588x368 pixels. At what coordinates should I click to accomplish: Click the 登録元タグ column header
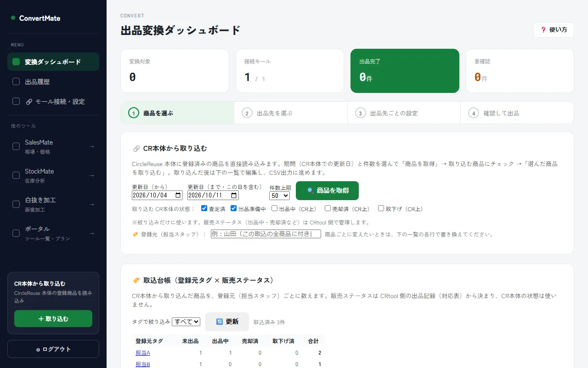tap(149, 341)
